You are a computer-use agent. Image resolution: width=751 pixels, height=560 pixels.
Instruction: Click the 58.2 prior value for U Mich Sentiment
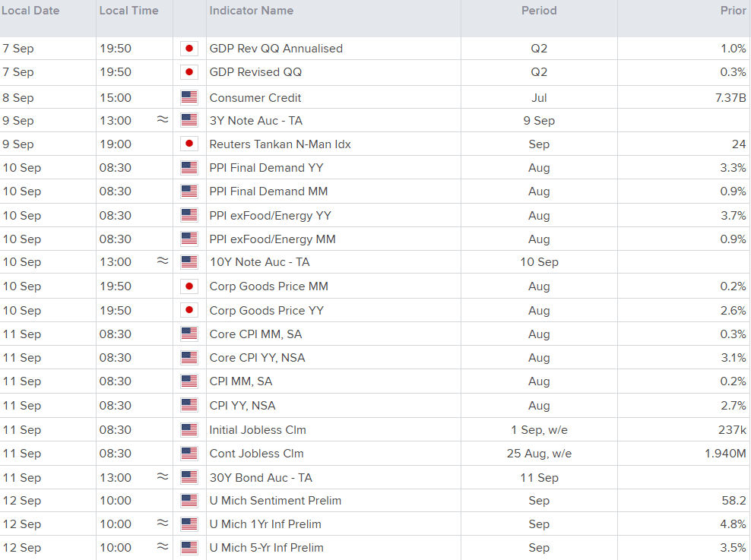734,501
